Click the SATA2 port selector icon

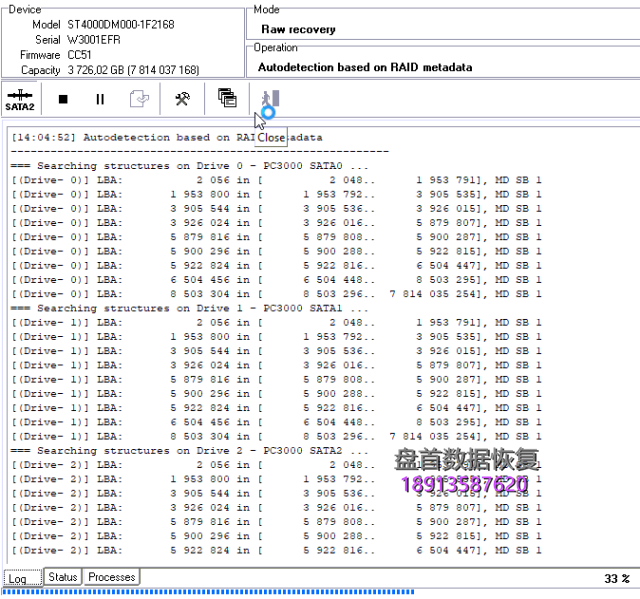click(x=20, y=99)
